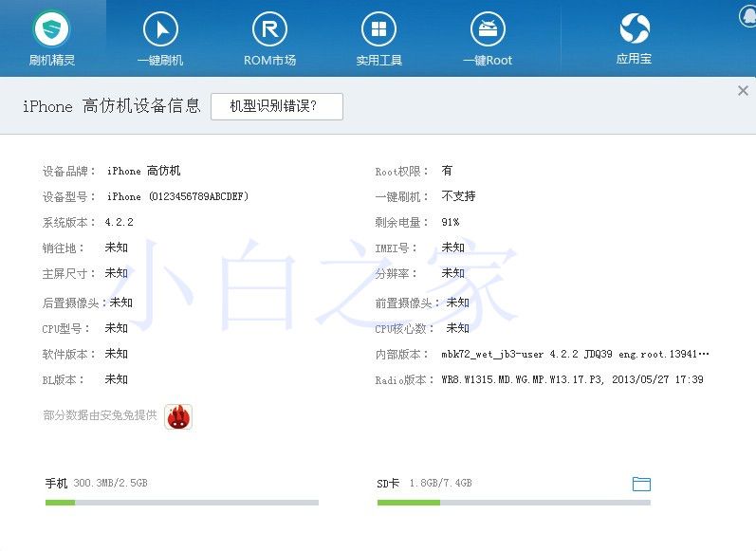Select brand value iPhone 高仿机

[x=143, y=171]
